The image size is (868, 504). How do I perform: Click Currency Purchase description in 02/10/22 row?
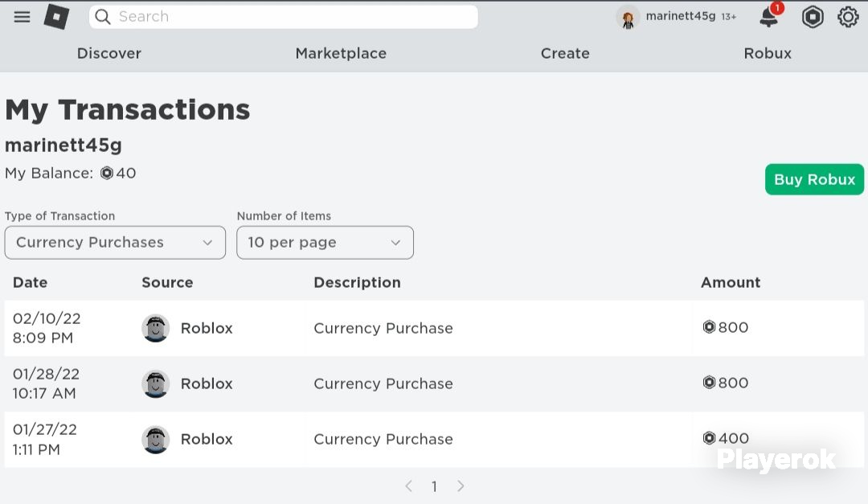(383, 329)
